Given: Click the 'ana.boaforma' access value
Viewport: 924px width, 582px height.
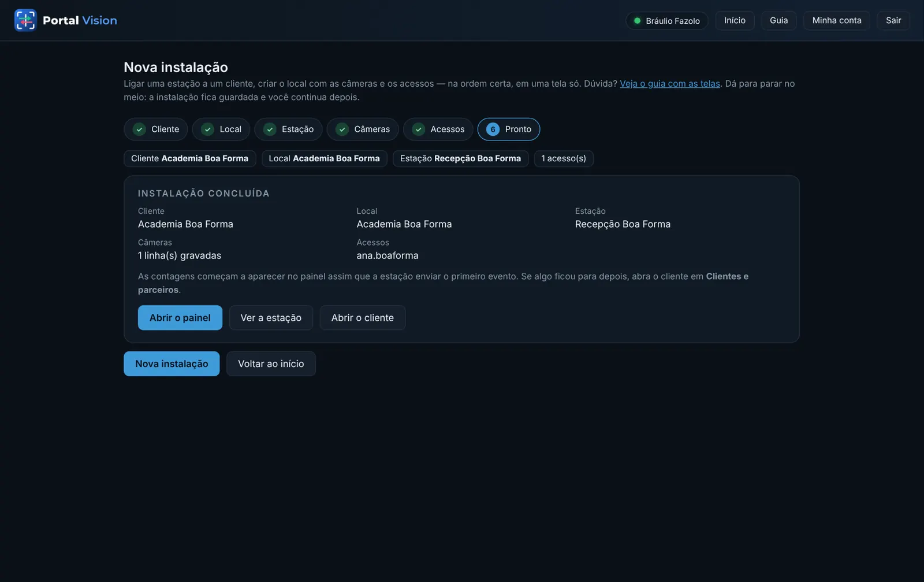Looking at the screenshot, I should pyautogui.click(x=388, y=255).
